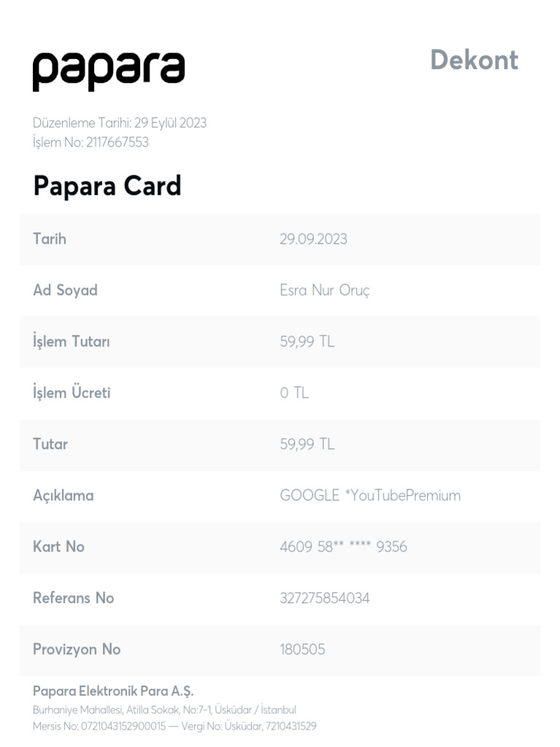Viewport: 560px width, 747px height.
Task: Click the İşlem Tutarı value 59,99 TL
Action: coord(307,341)
